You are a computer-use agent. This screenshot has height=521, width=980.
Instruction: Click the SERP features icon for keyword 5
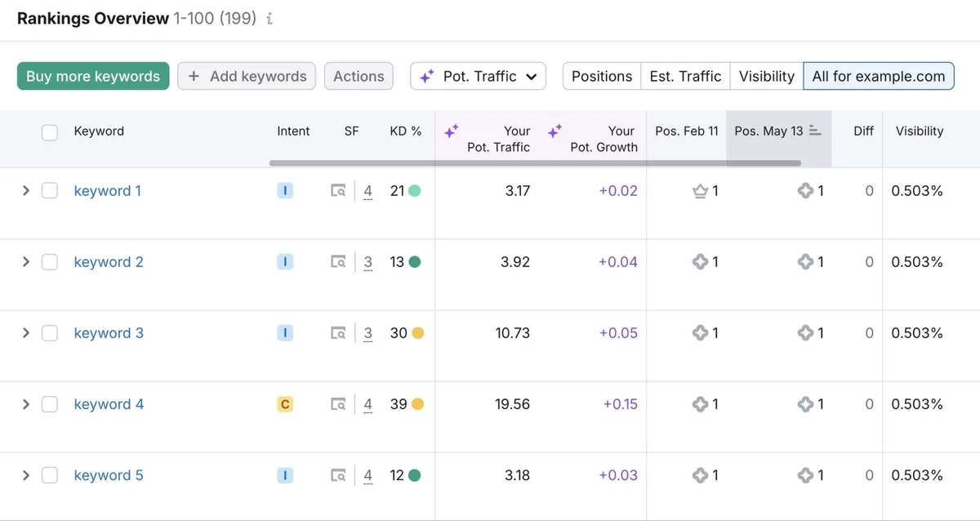(338, 475)
